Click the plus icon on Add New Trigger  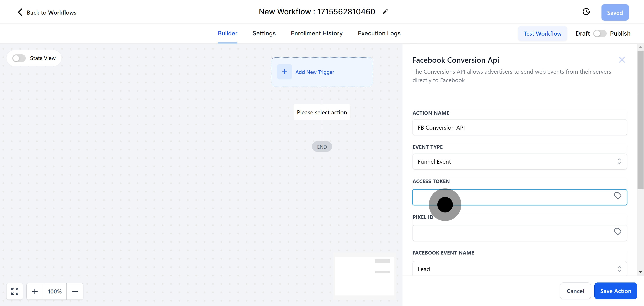(284, 72)
